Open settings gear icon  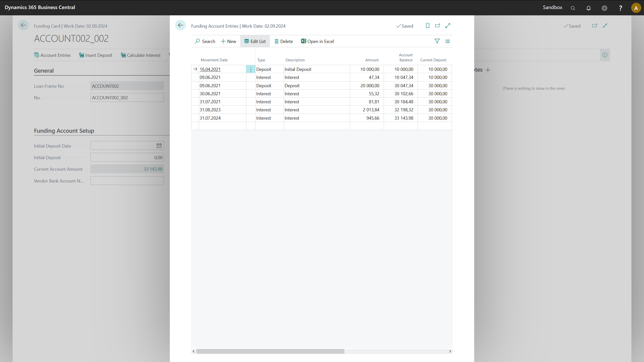pos(605,8)
